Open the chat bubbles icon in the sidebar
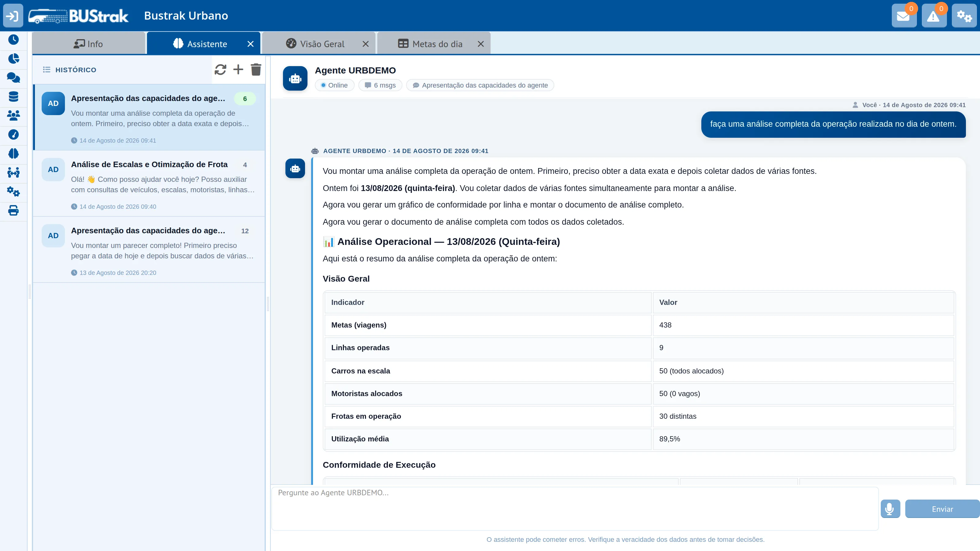980x551 pixels. tap(13, 77)
